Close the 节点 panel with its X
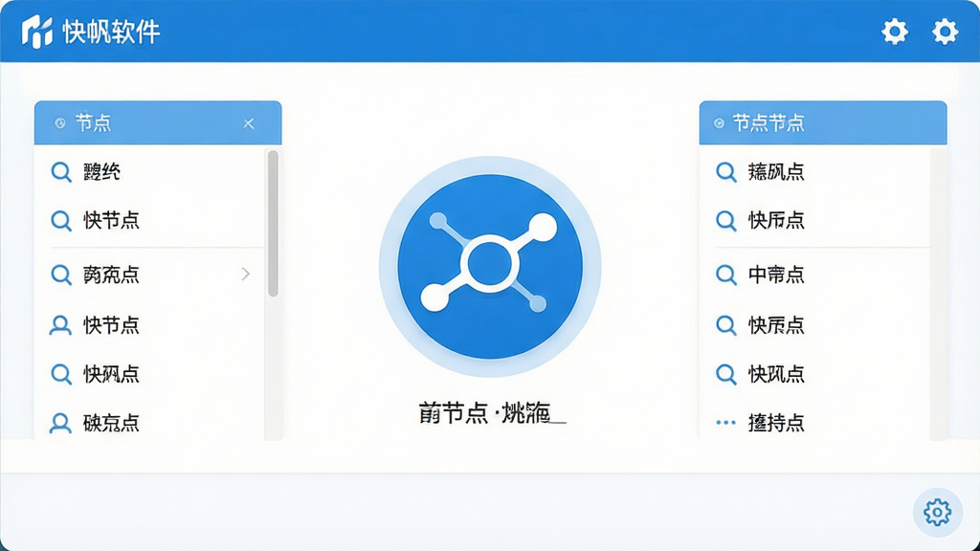 (249, 123)
